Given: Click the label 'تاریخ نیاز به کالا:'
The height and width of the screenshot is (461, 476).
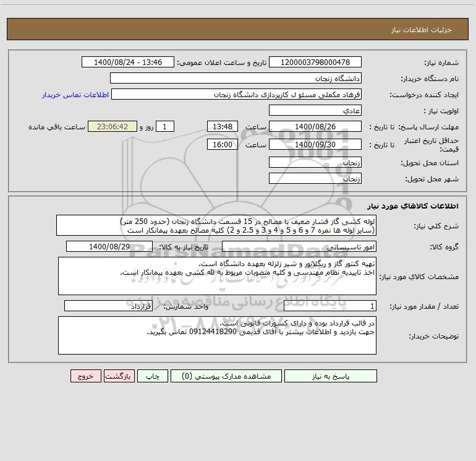Looking at the screenshot, I should click(x=184, y=247).
